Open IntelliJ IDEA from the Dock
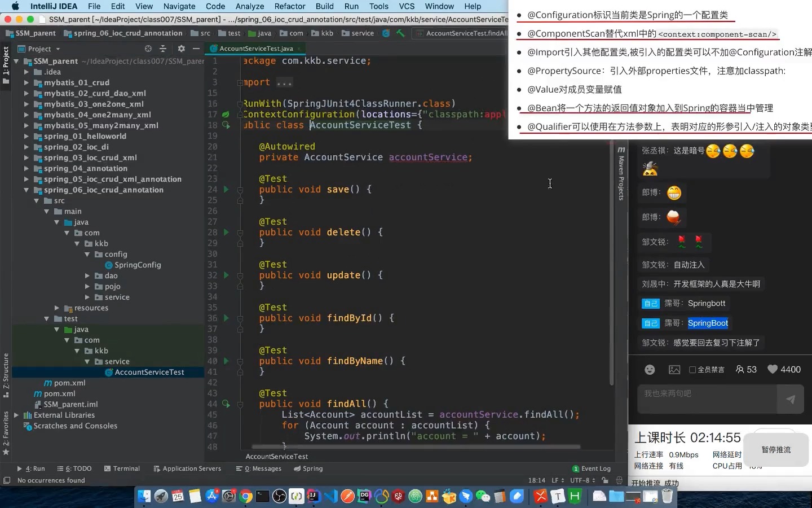This screenshot has width=812, height=508. 314,496
